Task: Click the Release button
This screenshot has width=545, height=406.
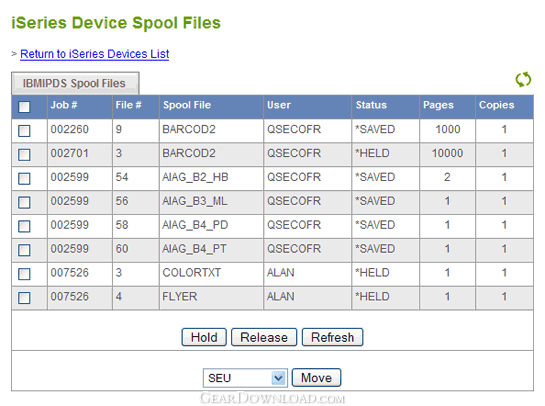Action: 264,337
